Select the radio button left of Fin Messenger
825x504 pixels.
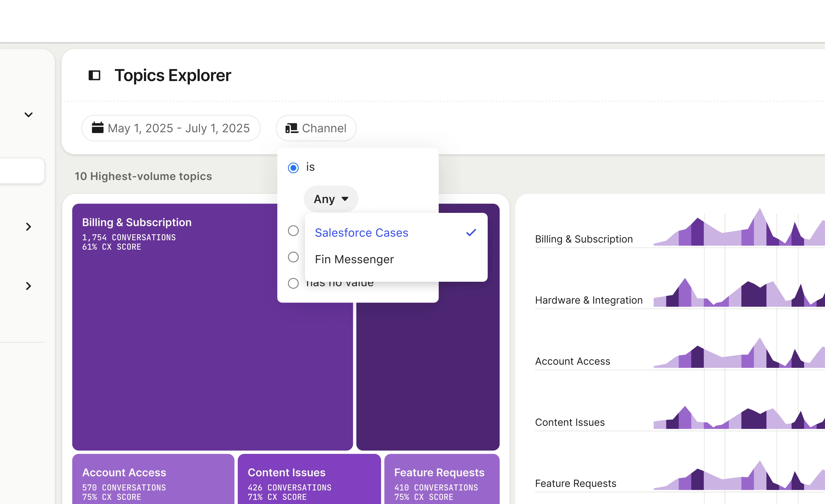[293, 257]
